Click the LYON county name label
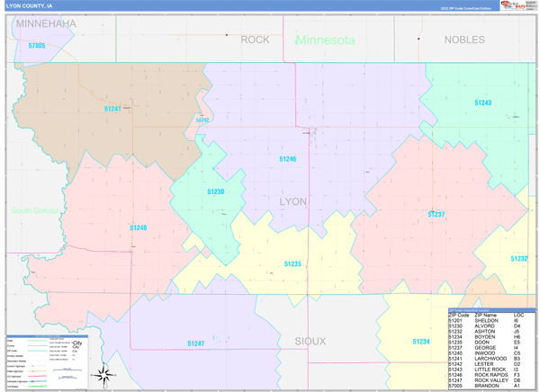This screenshot has height=392, width=540. (x=293, y=201)
